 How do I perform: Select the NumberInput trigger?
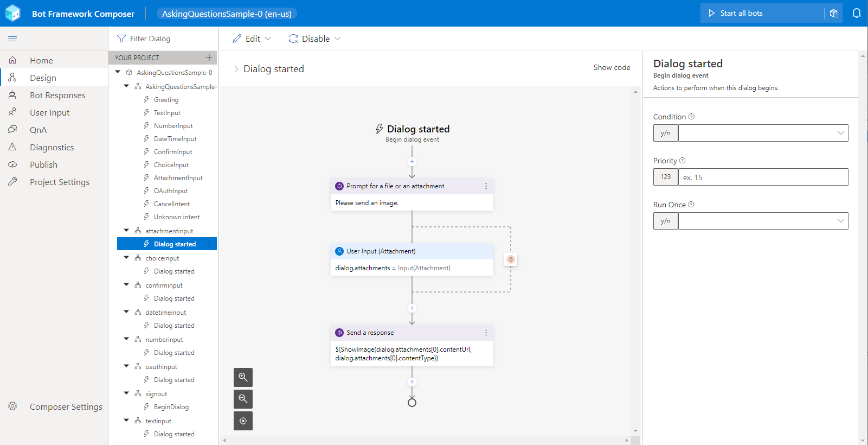tap(173, 126)
